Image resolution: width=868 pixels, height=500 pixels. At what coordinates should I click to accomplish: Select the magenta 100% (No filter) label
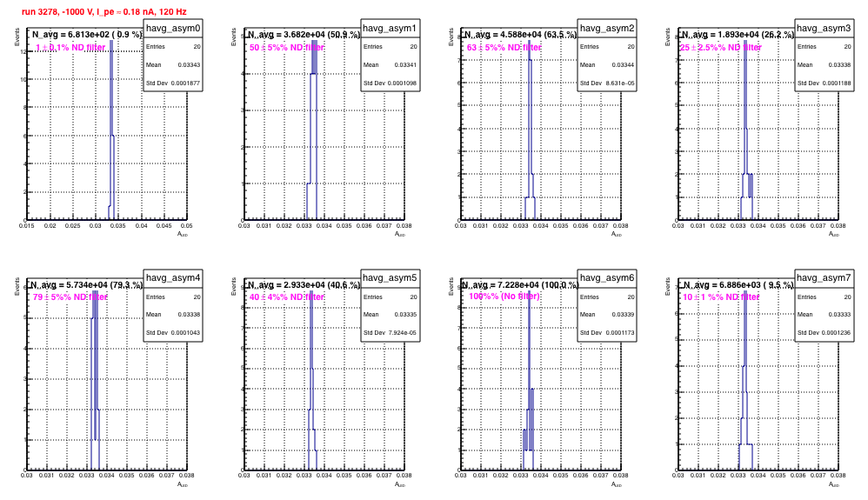click(x=504, y=297)
